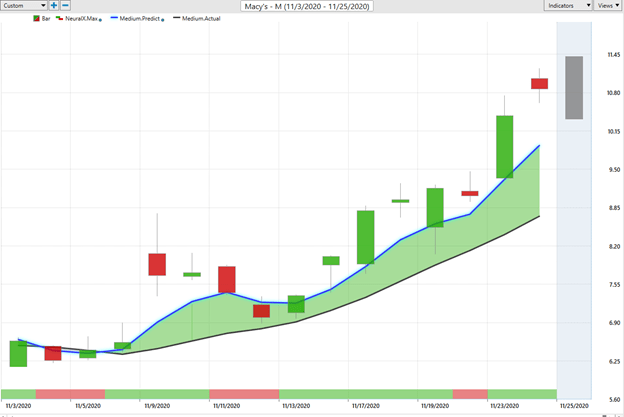Click the tall green candle at 11/17/2020
The image size is (624, 417).
(365, 237)
